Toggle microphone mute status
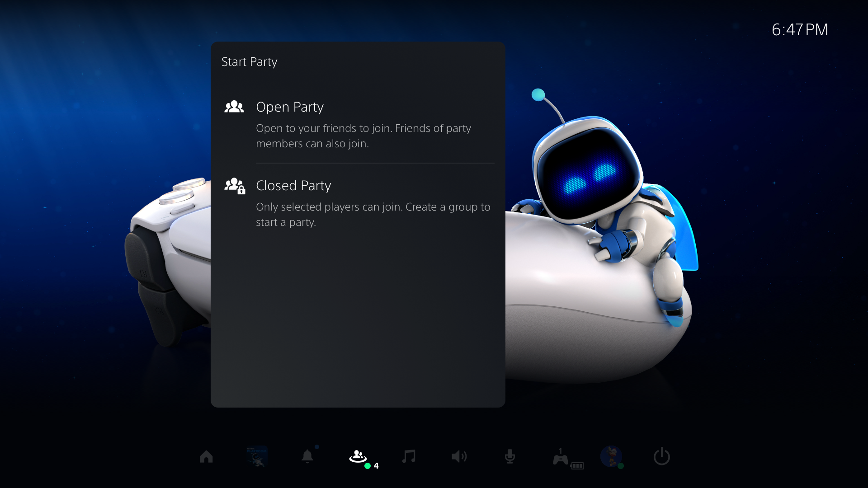 [511, 456]
